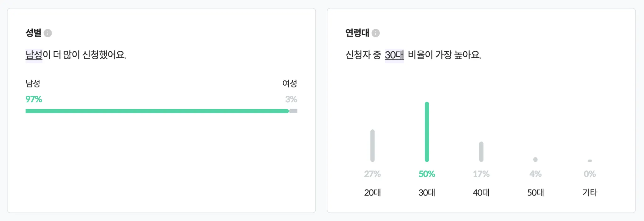Click the 성별 card heading
644x221 pixels.
pyautogui.click(x=33, y=33)
